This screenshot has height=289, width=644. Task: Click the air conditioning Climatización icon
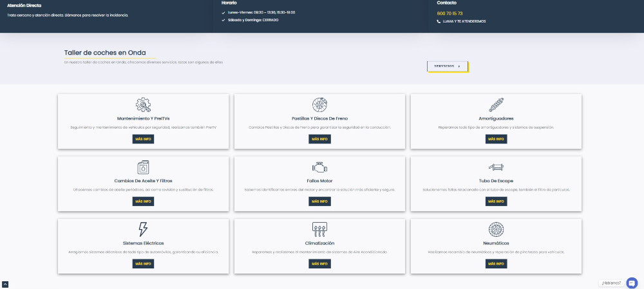click(x=319, y=229)
